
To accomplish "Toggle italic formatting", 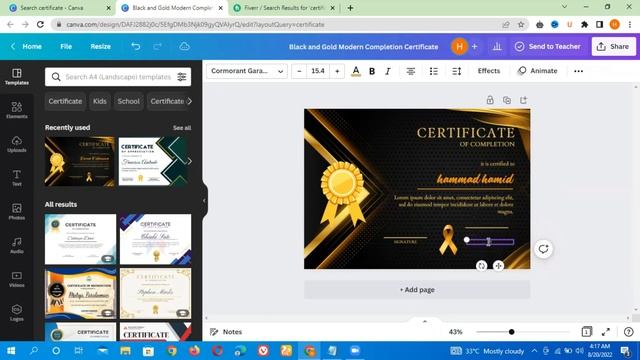I will 388,71.
